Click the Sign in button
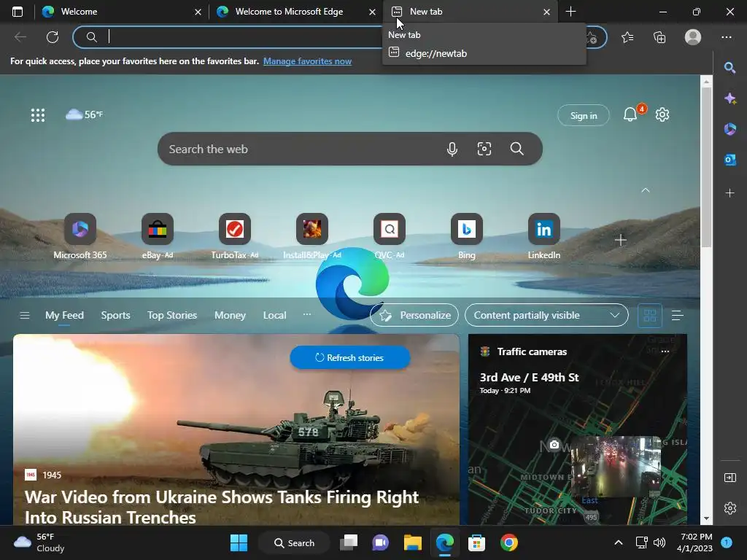Screen dimensions: 747x560 [583, 115]
